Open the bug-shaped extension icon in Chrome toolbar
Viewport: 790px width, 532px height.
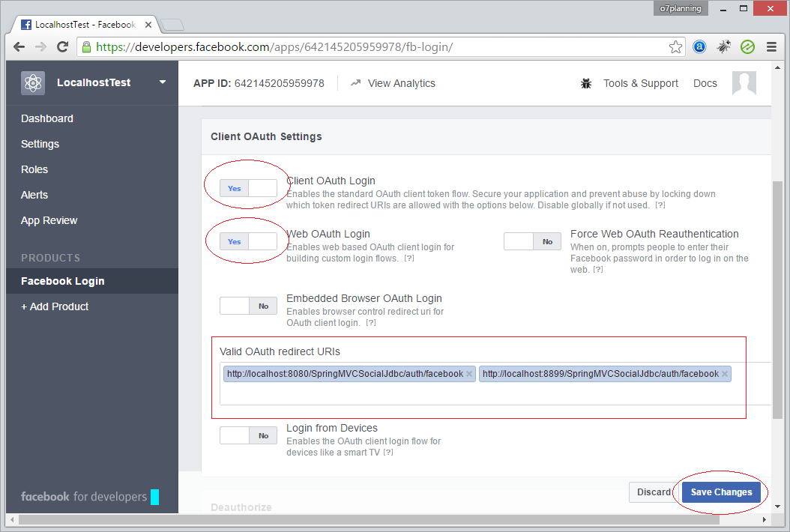coord(723,47)
